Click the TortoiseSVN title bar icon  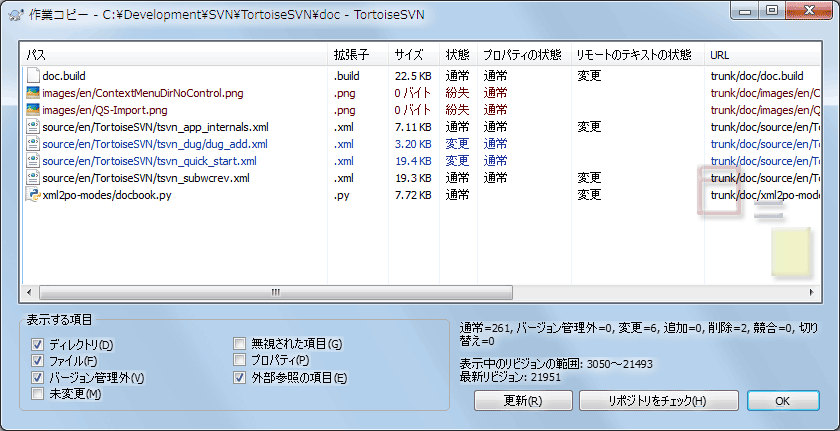16,14
